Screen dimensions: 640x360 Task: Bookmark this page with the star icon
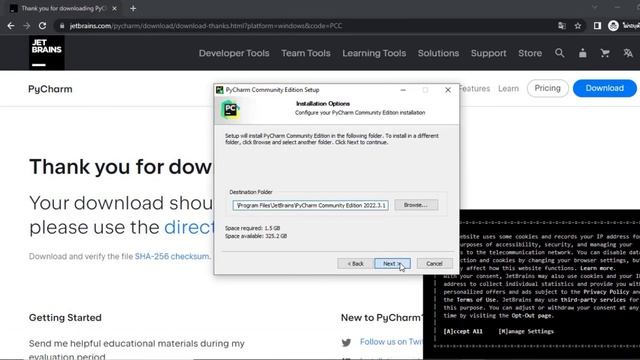click(578, 26)
